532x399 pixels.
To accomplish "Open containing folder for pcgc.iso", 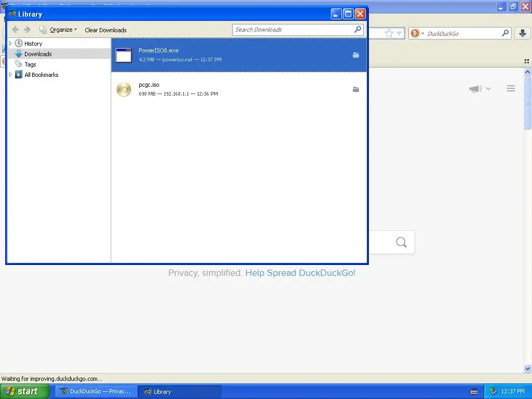I will point(355,89).
